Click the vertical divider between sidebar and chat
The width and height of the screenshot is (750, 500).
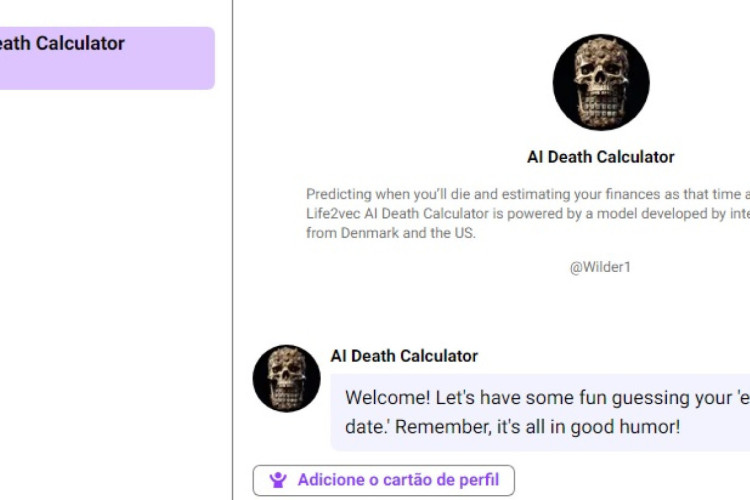click(232, 250)
